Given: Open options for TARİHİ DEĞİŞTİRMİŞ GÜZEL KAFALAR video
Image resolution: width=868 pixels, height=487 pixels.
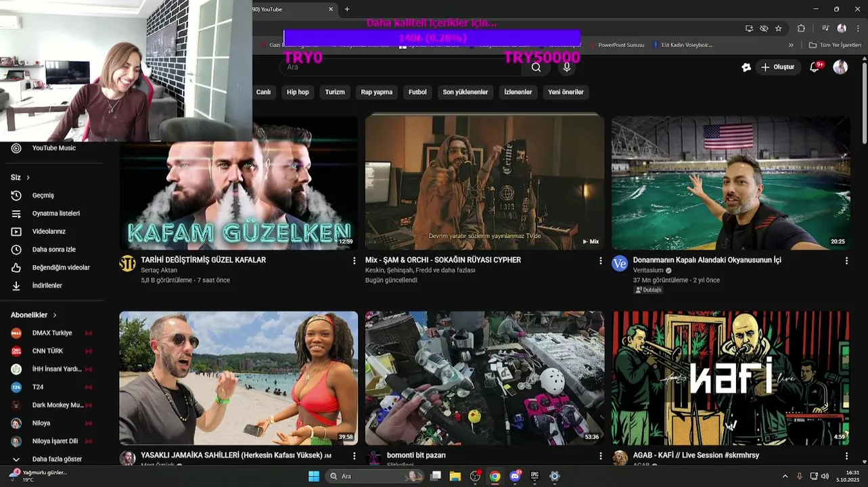Looking at the screenshot, I should click(x=354, y=260).
